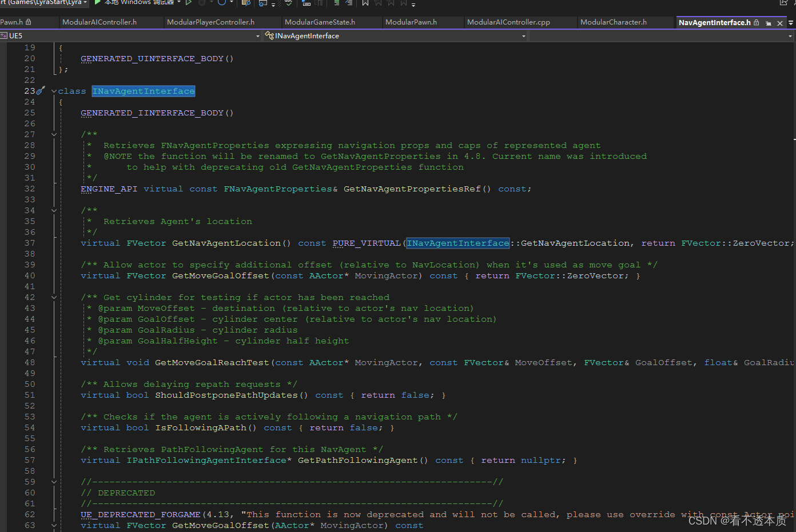Click GetNavAgentLocation() on line 37
796x532 pixels.
[x=231, y=243]
